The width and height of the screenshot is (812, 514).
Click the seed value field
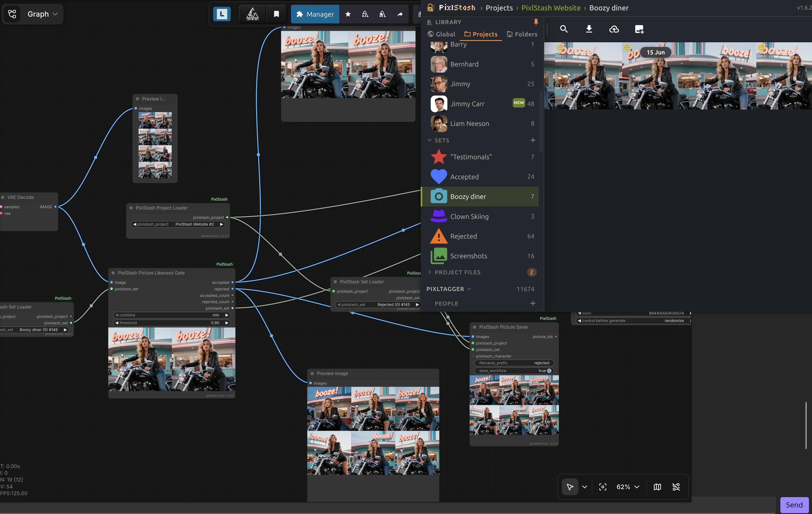pos(633,313)
